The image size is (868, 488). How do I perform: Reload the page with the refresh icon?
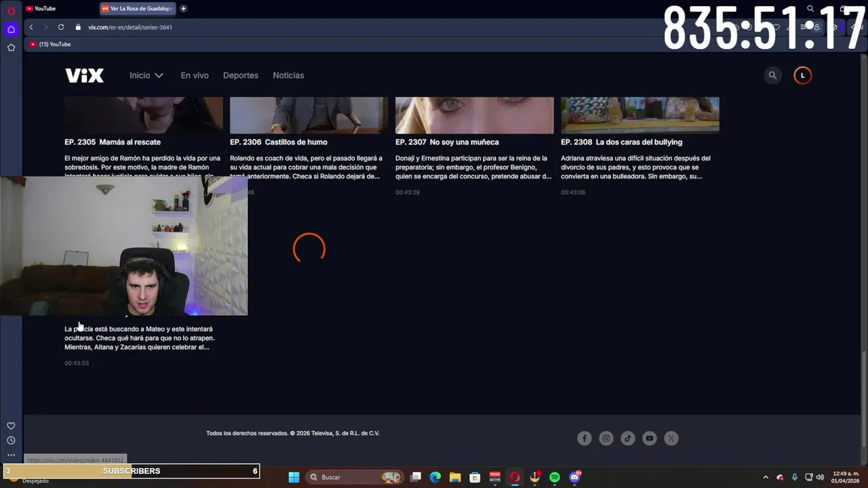click(61, 27)
